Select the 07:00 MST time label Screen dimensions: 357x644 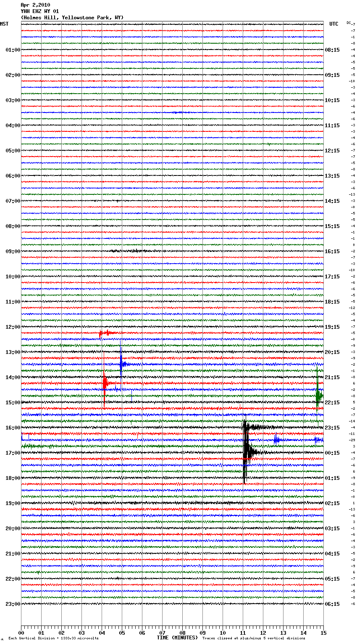click(x=13, y=201)
